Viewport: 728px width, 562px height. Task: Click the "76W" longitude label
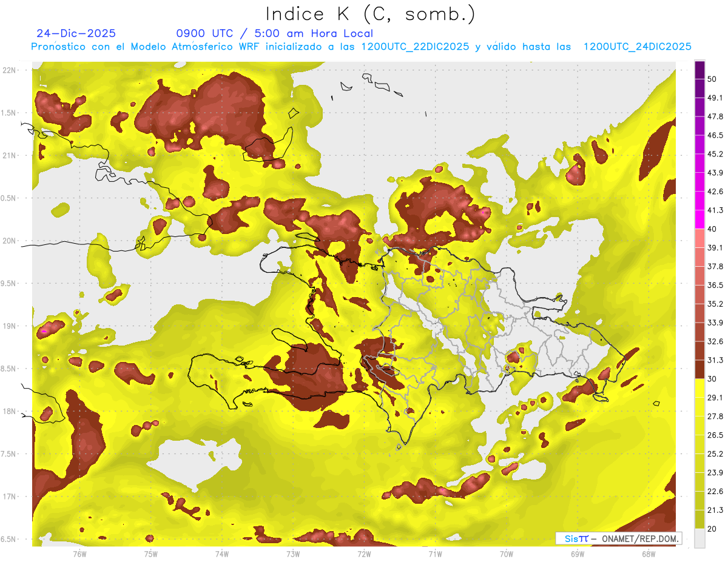point(79,554)
